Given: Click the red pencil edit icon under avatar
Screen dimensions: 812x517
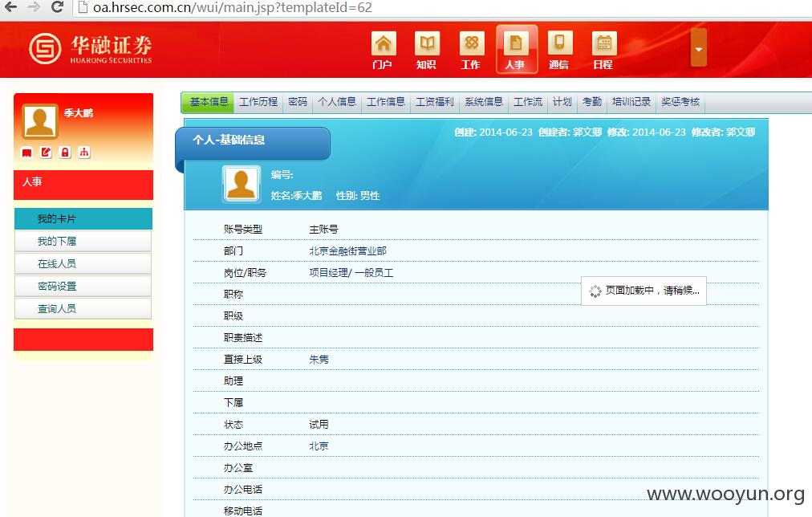Looking at the screenshot, I should pos(46,153).
